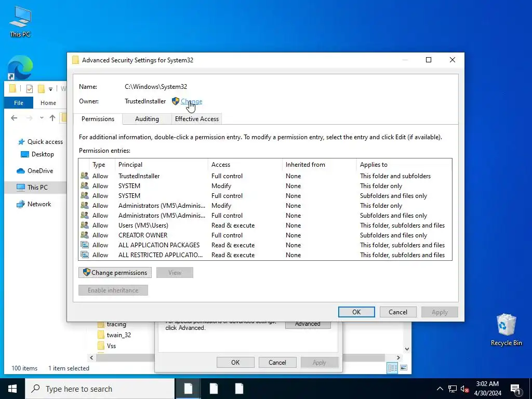532x399 pixels.
Task: Click the taskbar clock showing 3:02 AM
Action: coord(487,389)
